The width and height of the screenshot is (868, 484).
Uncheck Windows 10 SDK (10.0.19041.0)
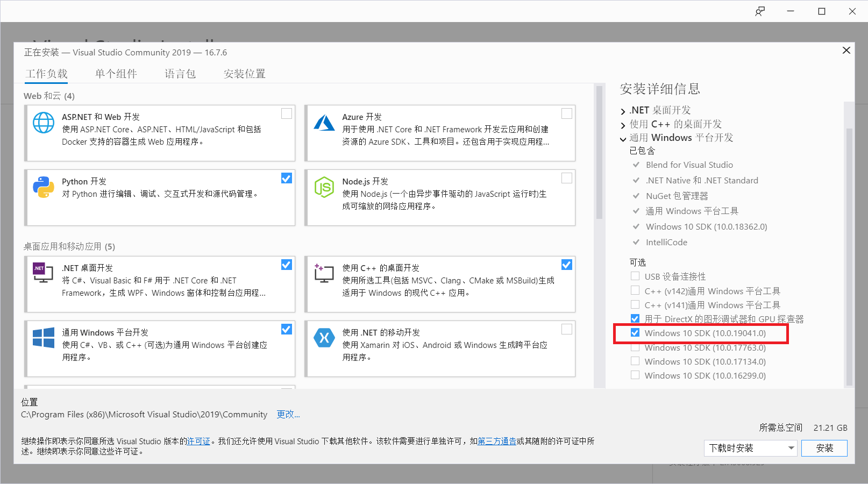click(635, 333)
